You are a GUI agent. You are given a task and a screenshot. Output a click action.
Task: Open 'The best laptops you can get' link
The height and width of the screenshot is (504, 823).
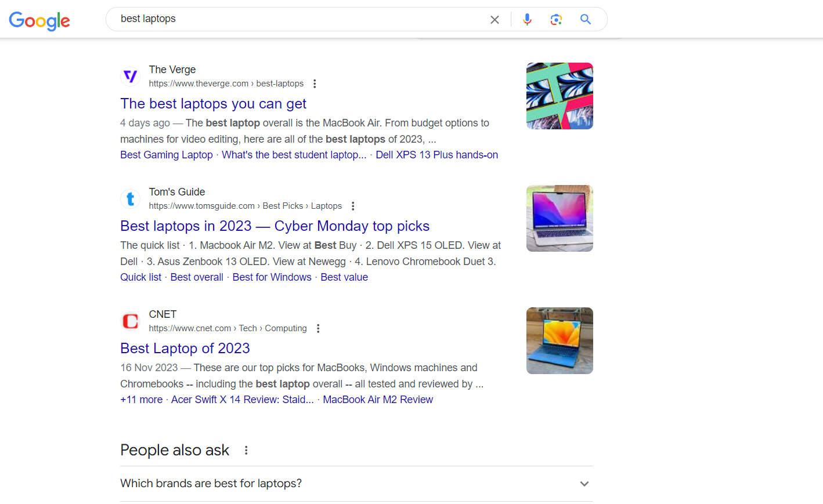pos(213,104)
